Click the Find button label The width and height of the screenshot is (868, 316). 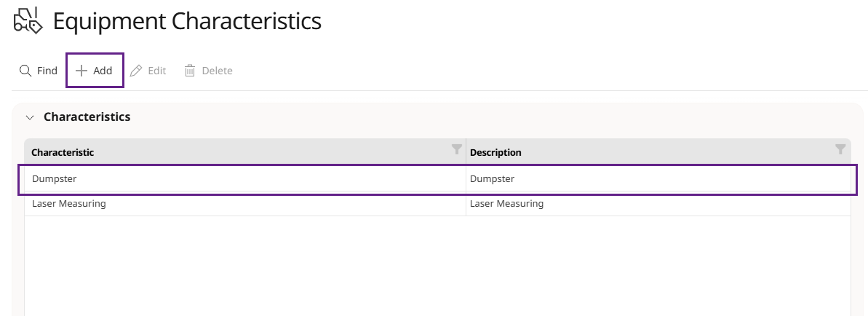point(47,71)
